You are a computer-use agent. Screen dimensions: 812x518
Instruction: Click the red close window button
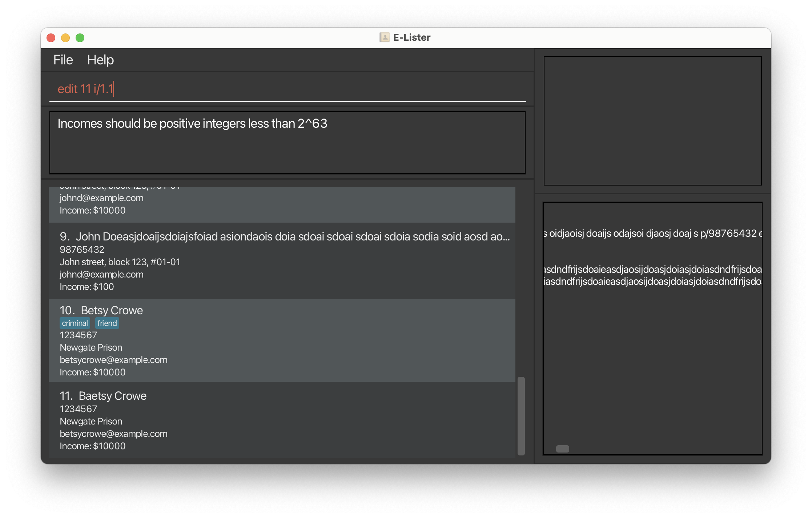[51, 38]
